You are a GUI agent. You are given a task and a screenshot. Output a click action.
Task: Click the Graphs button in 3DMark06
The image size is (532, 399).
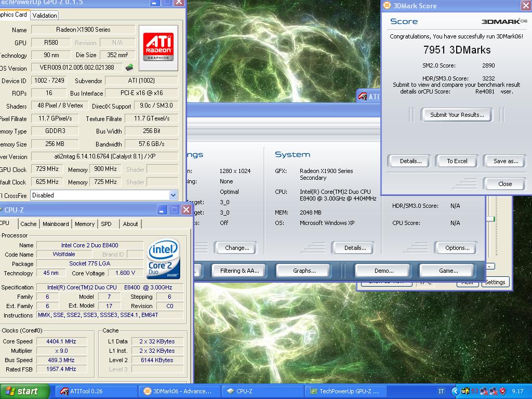pyautogui.click(x=304, y=271)
